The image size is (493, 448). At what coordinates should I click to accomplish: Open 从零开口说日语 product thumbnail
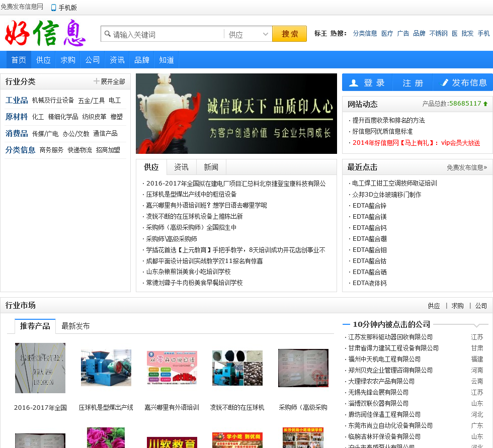pos(172,368)
